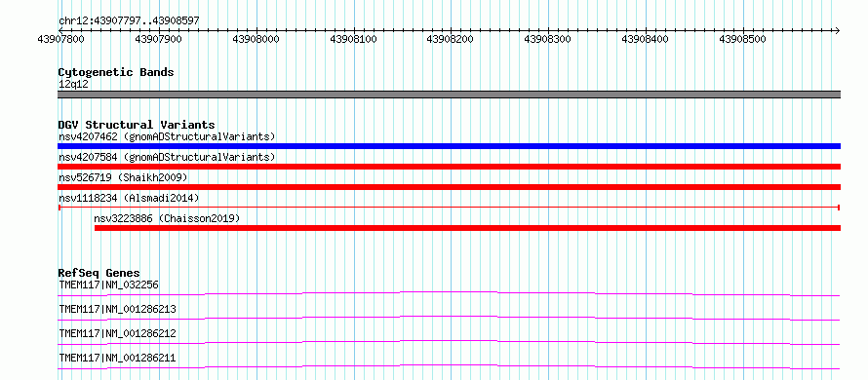868x380 pixels.
Task: Select the red nsv4207584 variant bar
Action: (449, 167)
